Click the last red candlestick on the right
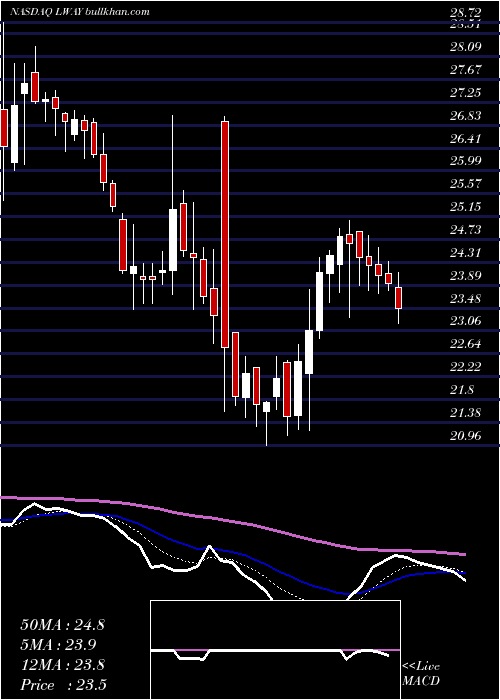 (399, 298)
